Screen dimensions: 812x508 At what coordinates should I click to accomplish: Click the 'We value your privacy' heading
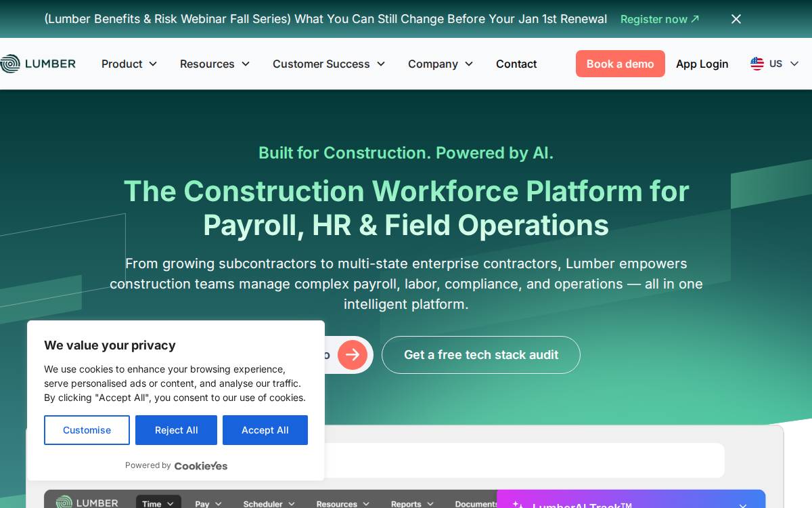coord(110,345)
